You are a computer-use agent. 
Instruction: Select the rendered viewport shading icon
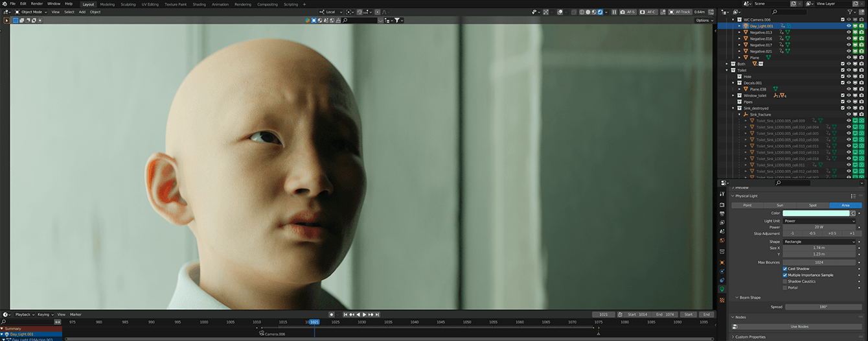click(600, 12)
